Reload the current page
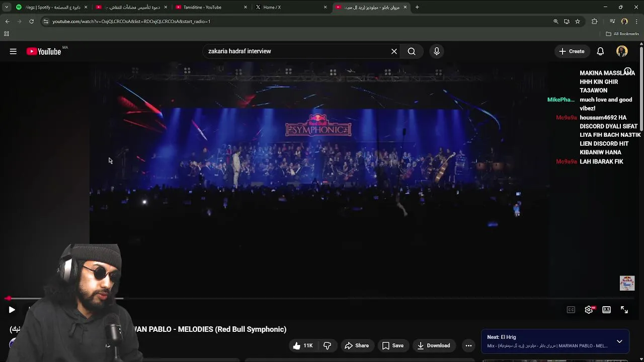This screenshot has width=644, height=362. click(31, 21)
